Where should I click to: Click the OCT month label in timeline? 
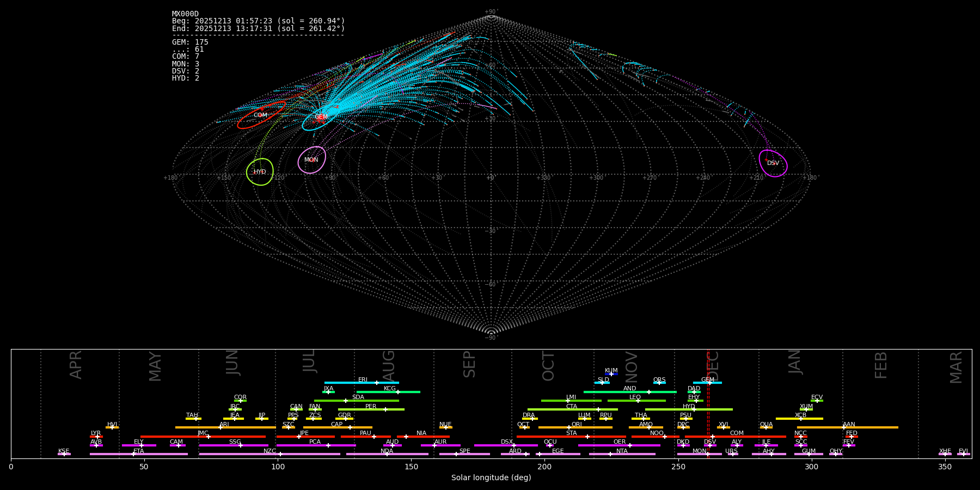pos(548,365)
